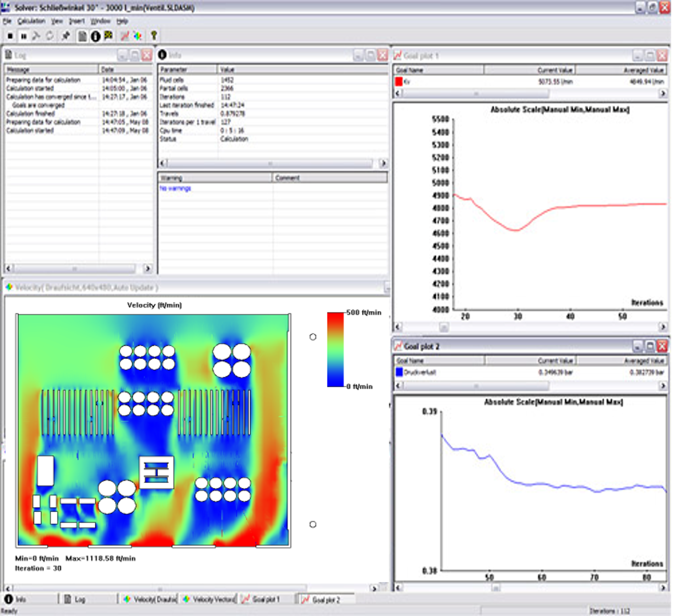682x616 pixels.
Task: Click the Message column header in the Log panel
Action: pyautogui.click(x=51, y=69)
